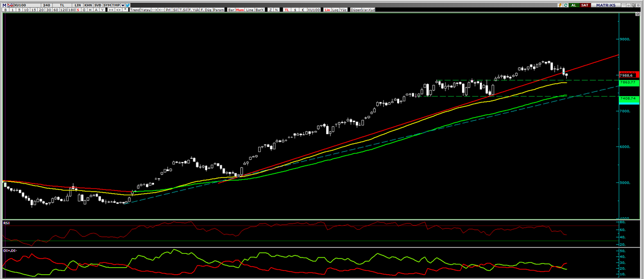The height and width of the screenshot is (279, 644).
Task: Switch chart type to Bar
Action: pyautogui.click(x=231, y=10)
